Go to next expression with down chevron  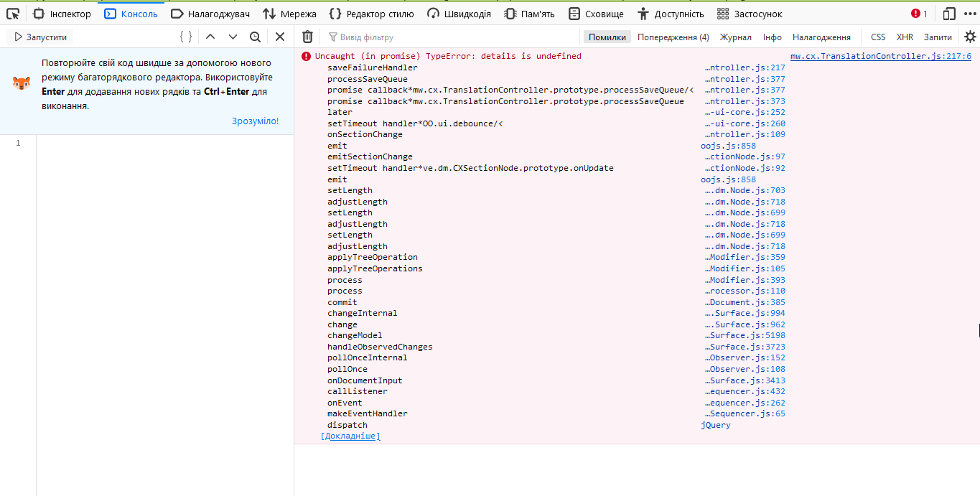pyautogui.click(x=233, y=37)
